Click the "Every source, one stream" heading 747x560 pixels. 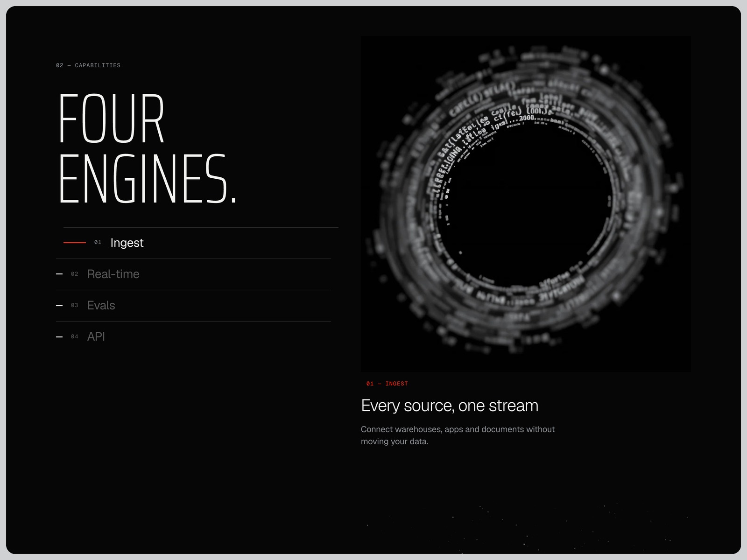(x=450, y=406)
